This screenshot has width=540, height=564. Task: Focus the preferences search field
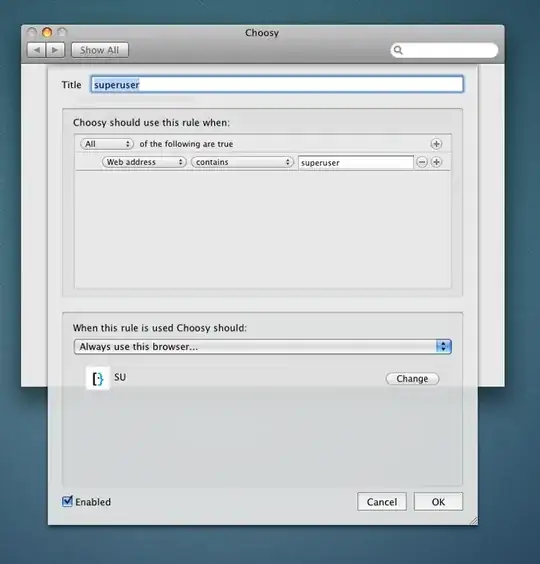(x=444, y=50)
